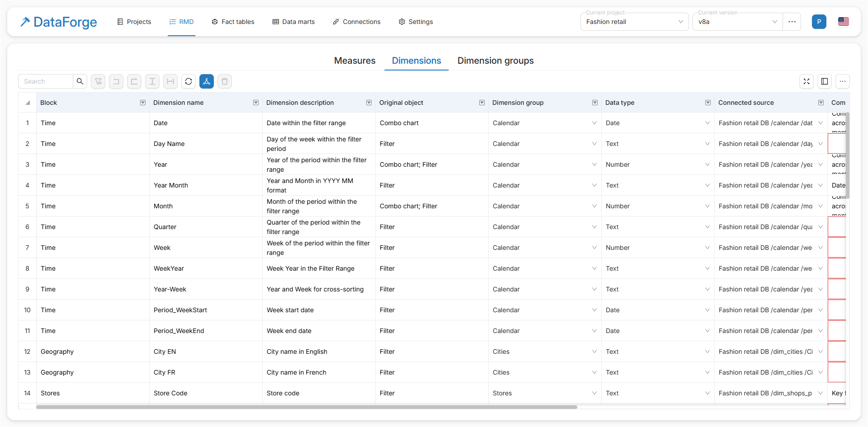The height and width of the screenshot is (427, 868).
Task: Click into the Search input field
Action: 46,81
